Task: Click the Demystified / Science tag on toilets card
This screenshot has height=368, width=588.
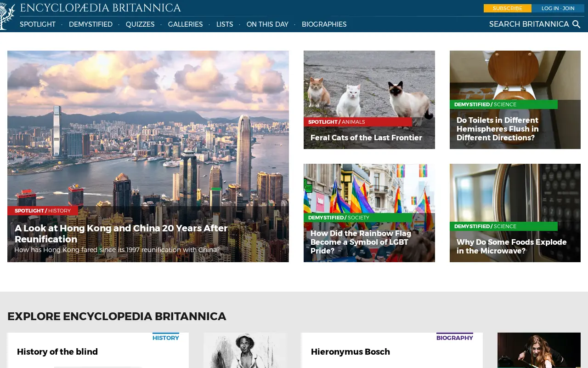Action: (503, 104)
